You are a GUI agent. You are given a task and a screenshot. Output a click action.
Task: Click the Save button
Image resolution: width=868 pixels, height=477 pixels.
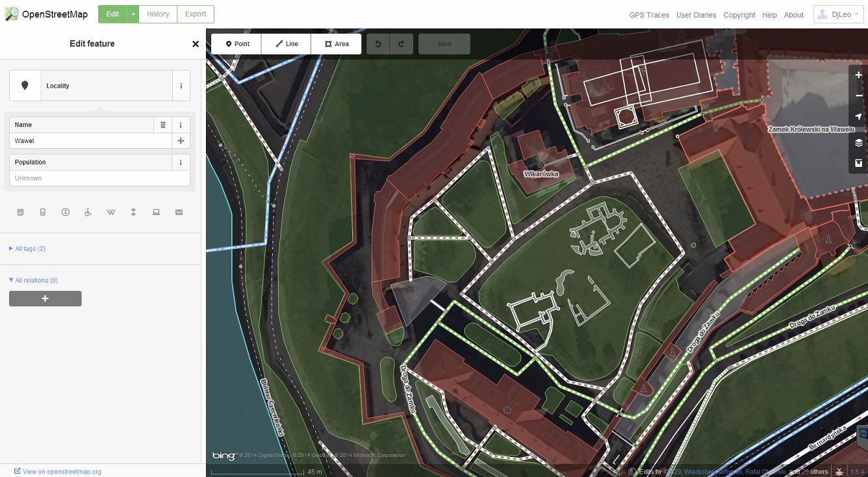(x=444, y=44)
